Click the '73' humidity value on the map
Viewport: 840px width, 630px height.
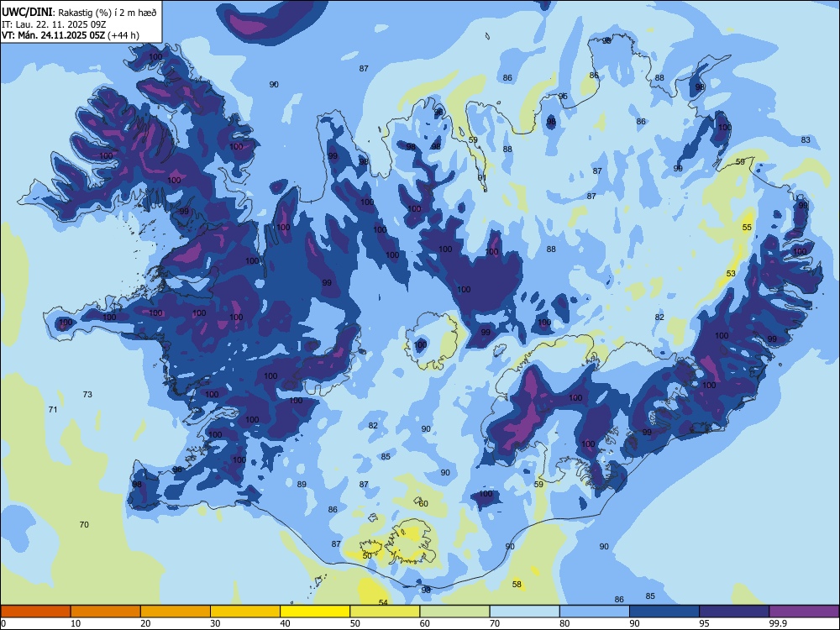(x=87, y=394)
